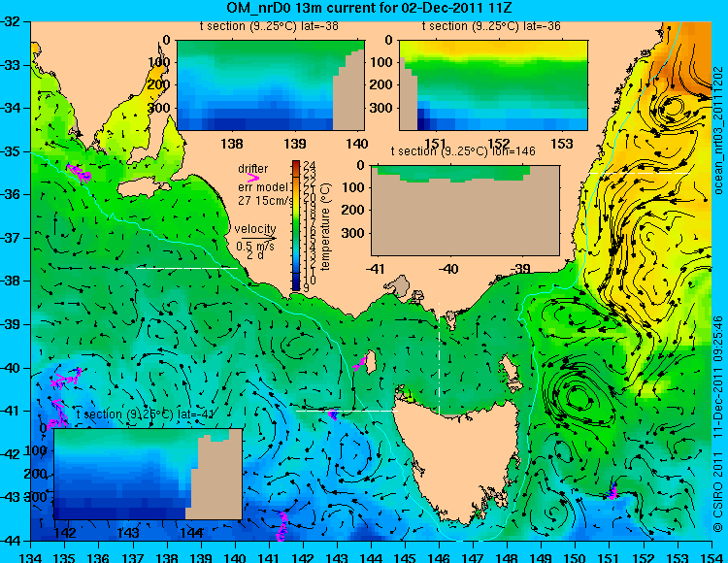The width and height of the screenshot is (728, 563).
Task: Click depth label '100' on the lat=-38 inset
Action: point(159,62)
